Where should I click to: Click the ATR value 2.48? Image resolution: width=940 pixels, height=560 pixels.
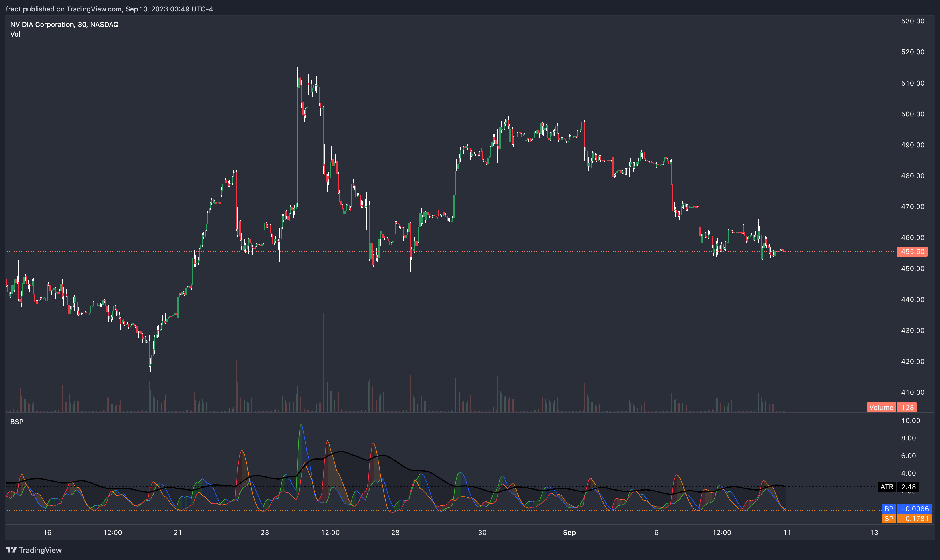point(908,487)
